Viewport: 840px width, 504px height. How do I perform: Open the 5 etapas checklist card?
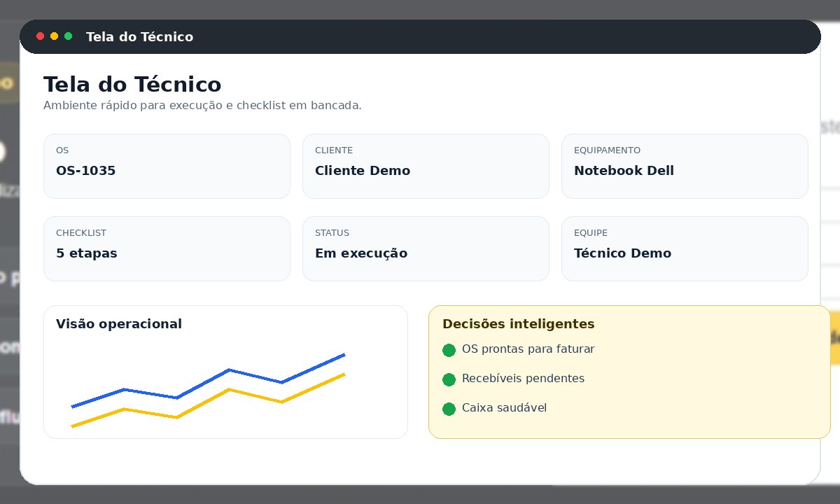[167, 248]
